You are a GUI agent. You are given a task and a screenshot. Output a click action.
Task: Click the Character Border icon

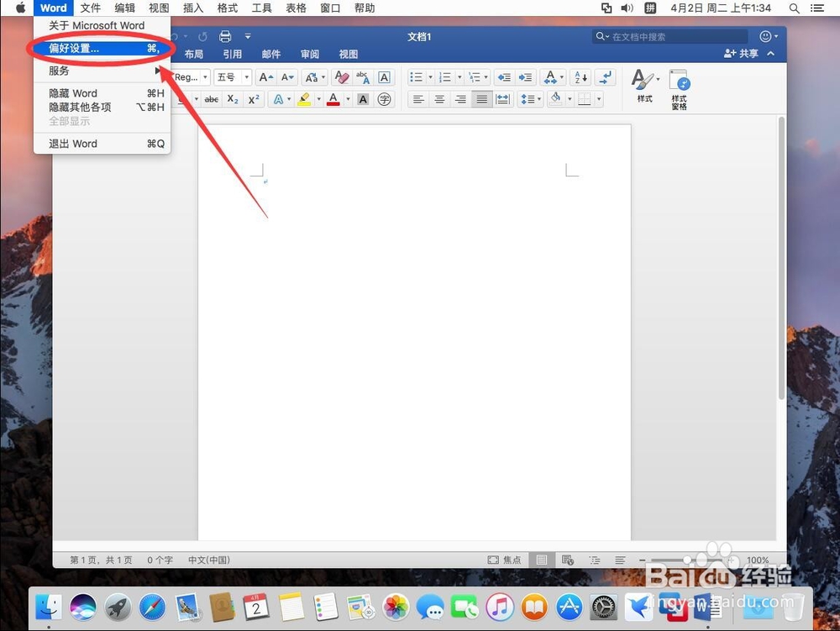point(384,77)
